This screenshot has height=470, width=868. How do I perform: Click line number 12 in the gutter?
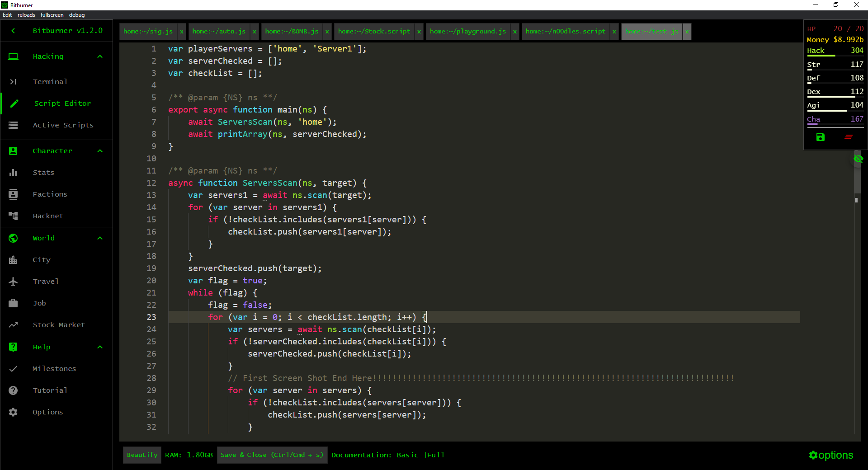(x=151, y=183)
